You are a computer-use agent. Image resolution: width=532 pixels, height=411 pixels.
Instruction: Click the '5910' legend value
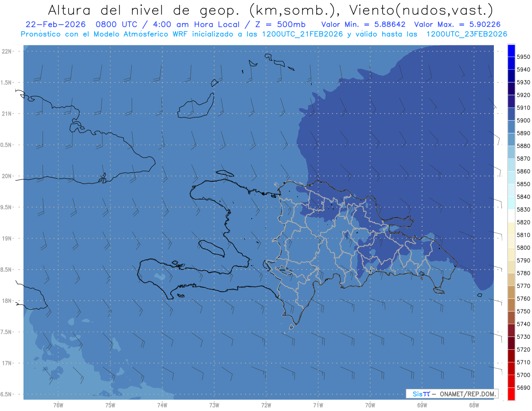[523, 108]
